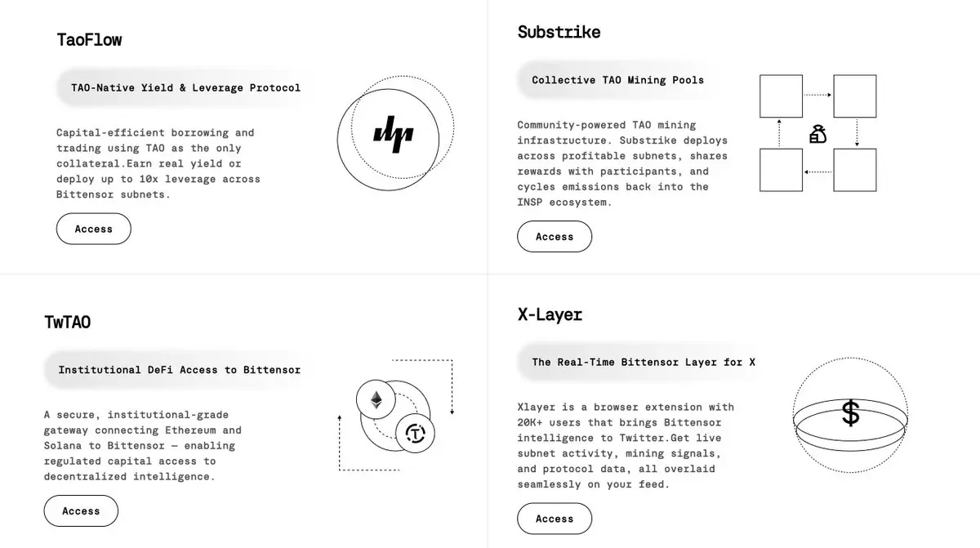Open TaoFlow via its Access button

[94, 229]
